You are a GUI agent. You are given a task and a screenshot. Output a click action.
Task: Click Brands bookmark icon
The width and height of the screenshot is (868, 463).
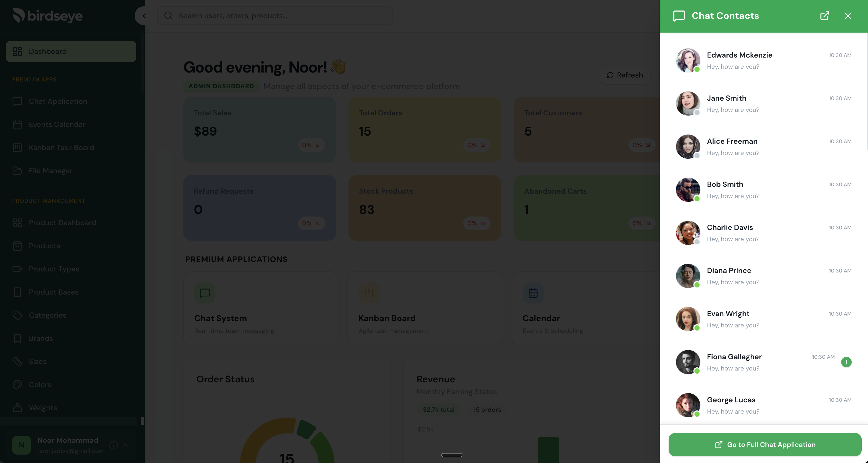point(17,338)
